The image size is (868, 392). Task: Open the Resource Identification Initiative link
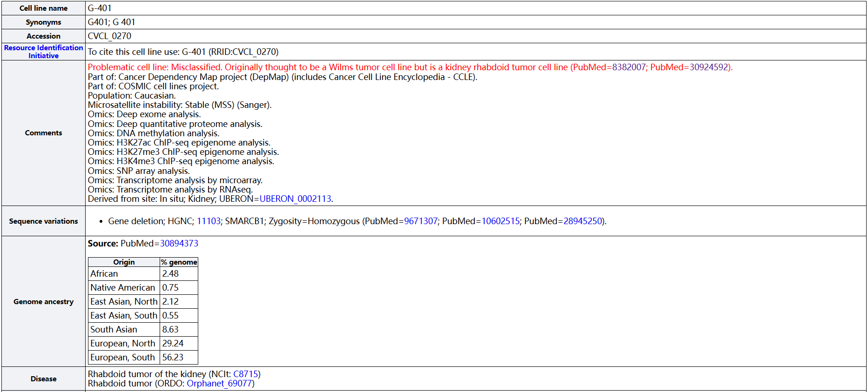(x=43, y=52)
